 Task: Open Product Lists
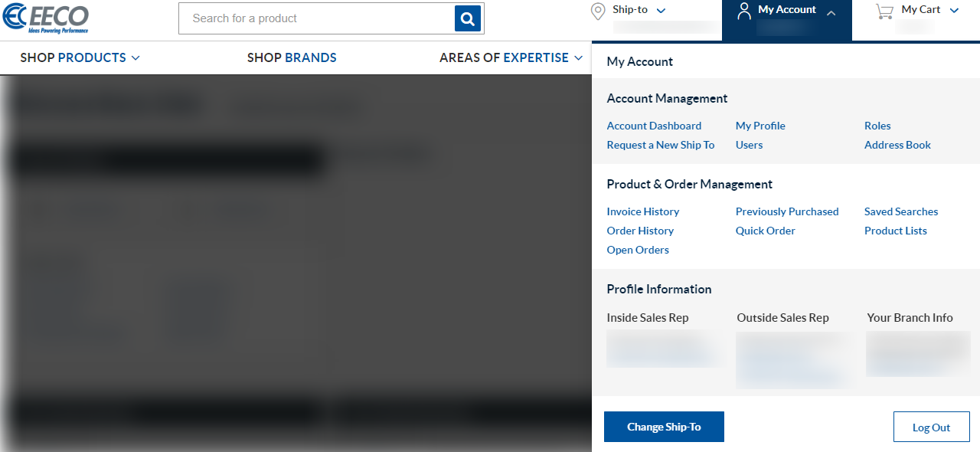tap(896, 231)
